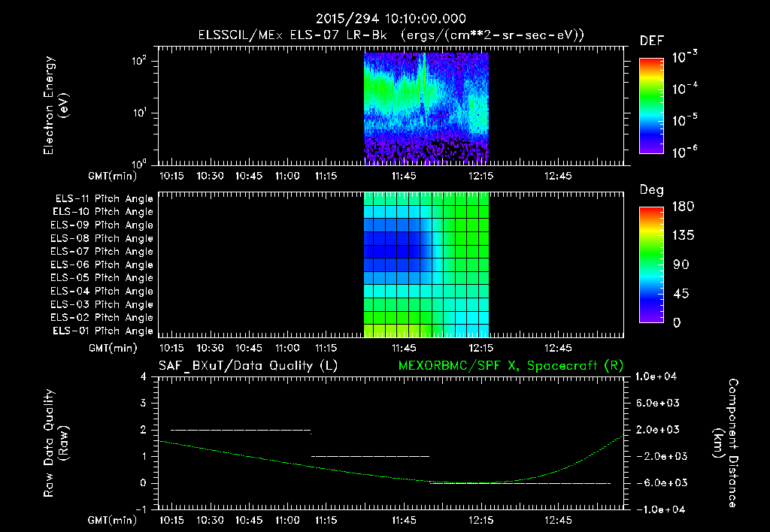Click the Component Distance (km) axis label
The image size is (770, 532).
coord(726,443)
